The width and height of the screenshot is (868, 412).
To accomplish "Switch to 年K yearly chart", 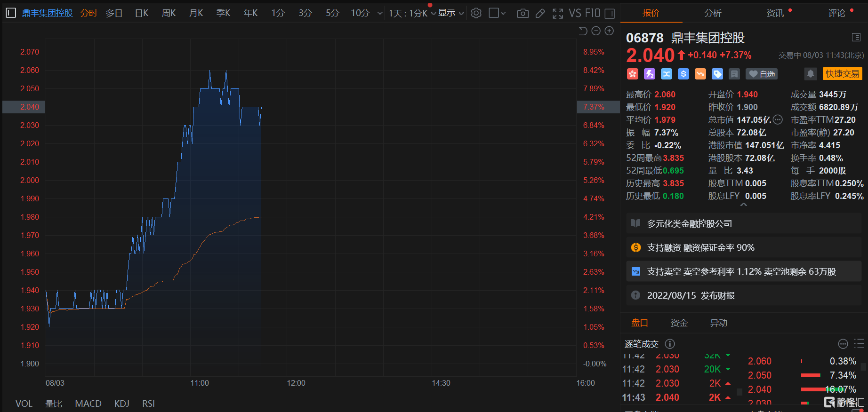I will (250, 13).
